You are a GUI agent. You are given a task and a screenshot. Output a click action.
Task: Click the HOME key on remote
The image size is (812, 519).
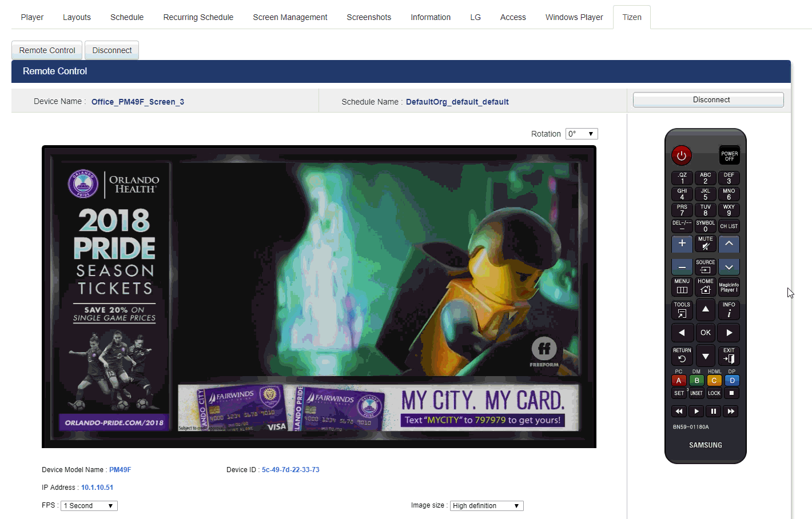[706, 287]
